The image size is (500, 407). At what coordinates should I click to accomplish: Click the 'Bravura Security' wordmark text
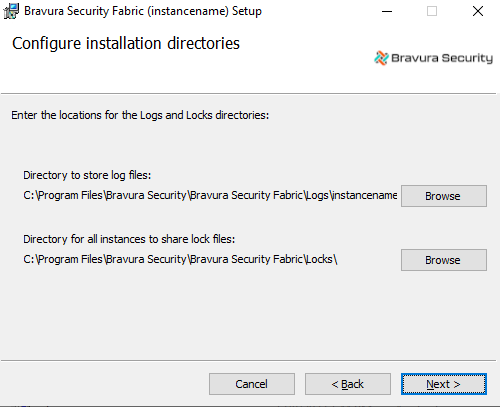[442, 58]
